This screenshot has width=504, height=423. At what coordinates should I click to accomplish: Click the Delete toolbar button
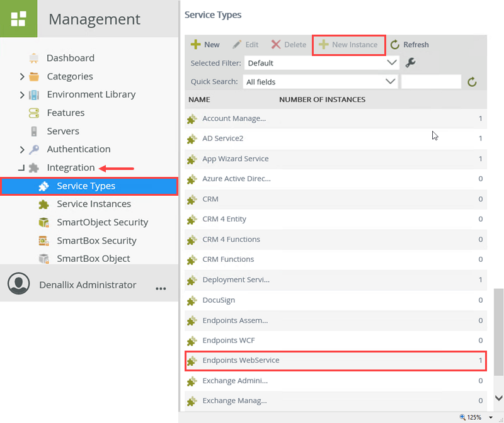[x=289, y=45]
